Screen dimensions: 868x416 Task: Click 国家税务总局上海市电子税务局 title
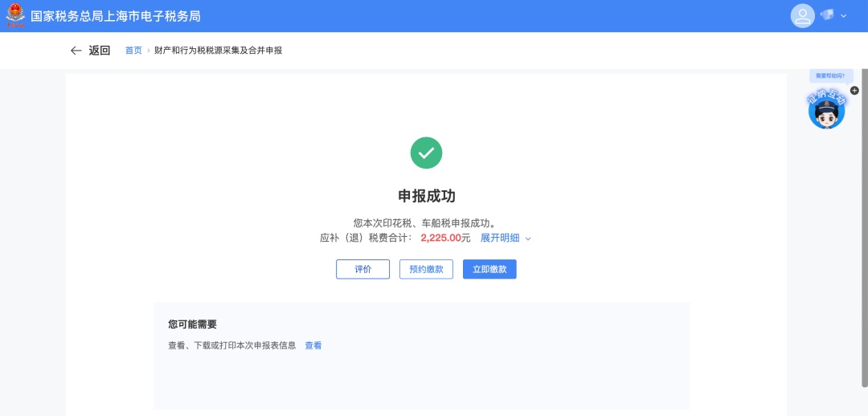click(115, 16)
